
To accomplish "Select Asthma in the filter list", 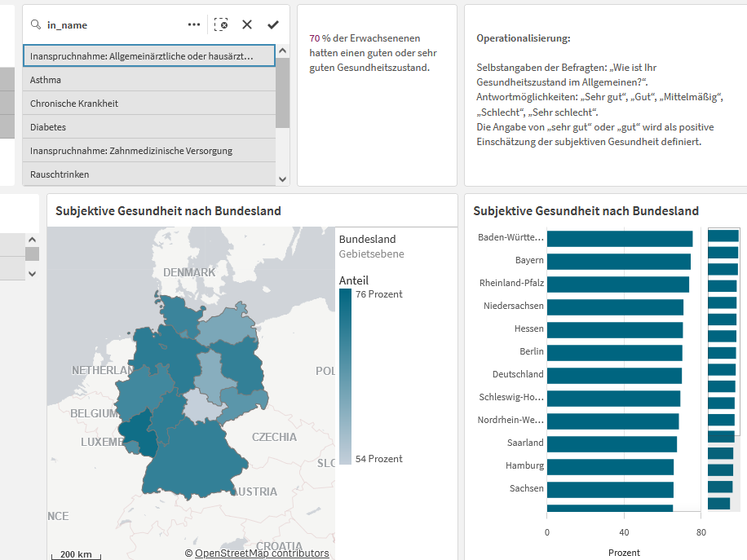I will [149, 80].
